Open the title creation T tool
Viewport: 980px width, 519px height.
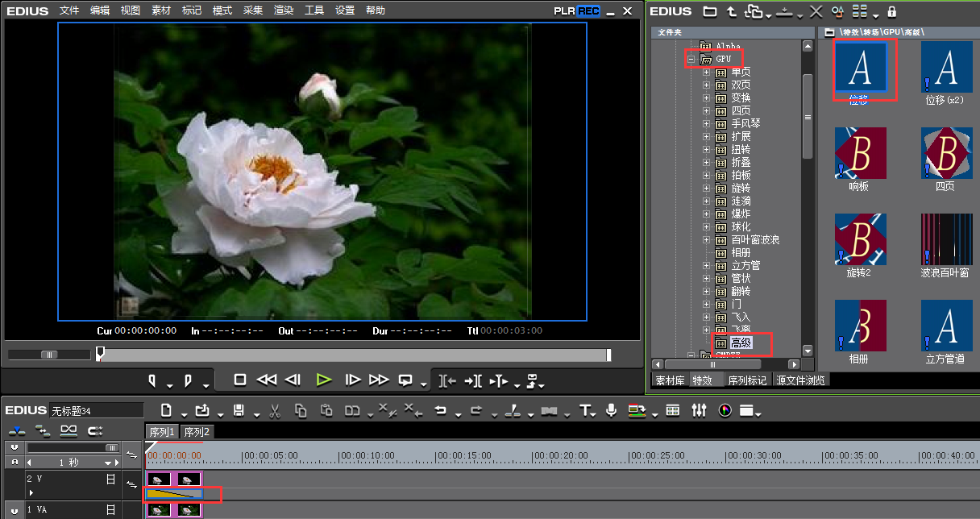tap(586, 411)
